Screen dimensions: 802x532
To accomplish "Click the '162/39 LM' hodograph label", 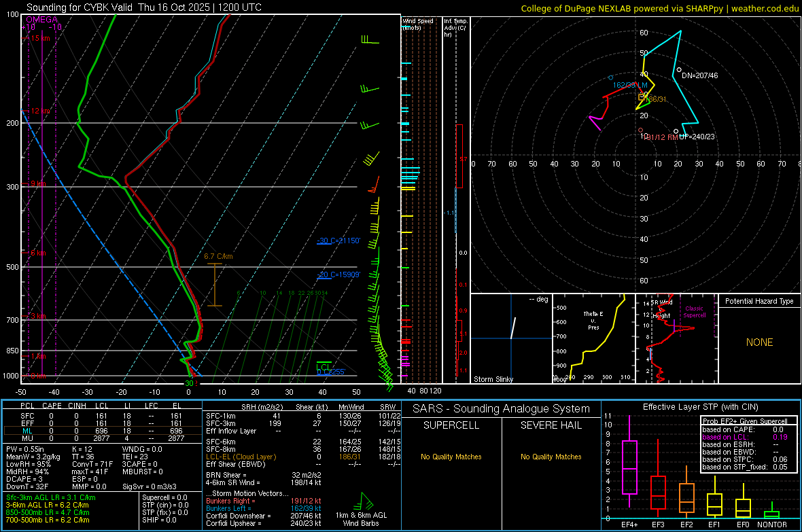I will coord(630,85).
